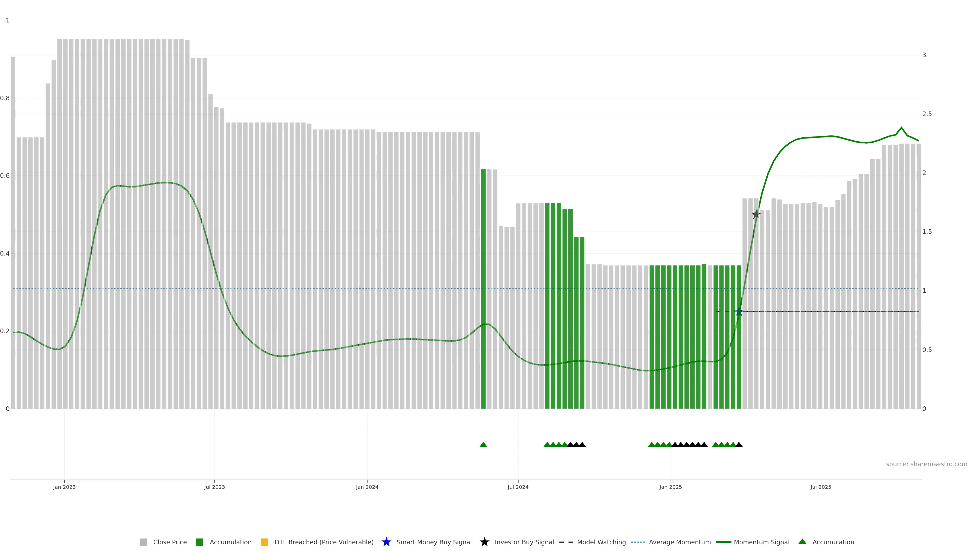Click the blue Smart Money star on chart
980x551 pixels.
pyautogui.click(x=739, y=312)
